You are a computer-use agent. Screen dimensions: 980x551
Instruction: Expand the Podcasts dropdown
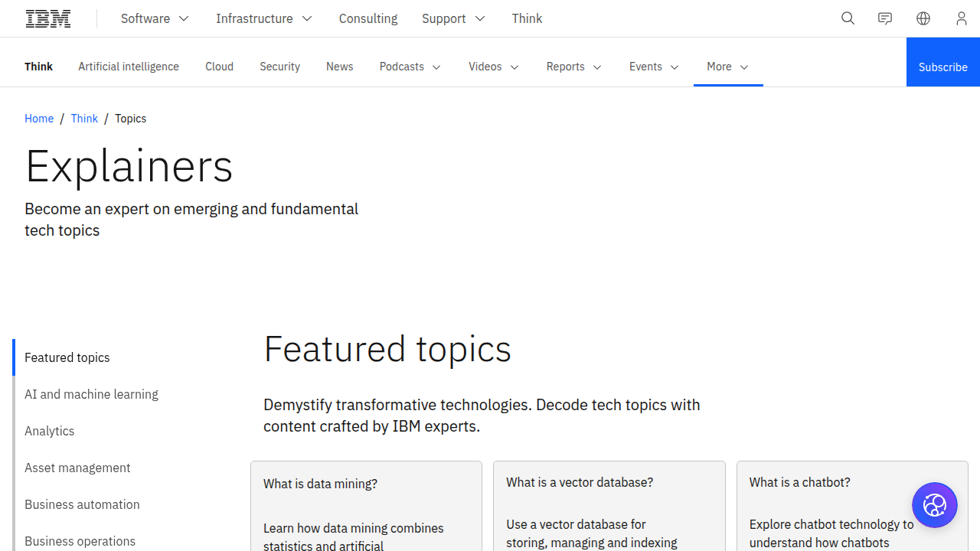[410, 67]
